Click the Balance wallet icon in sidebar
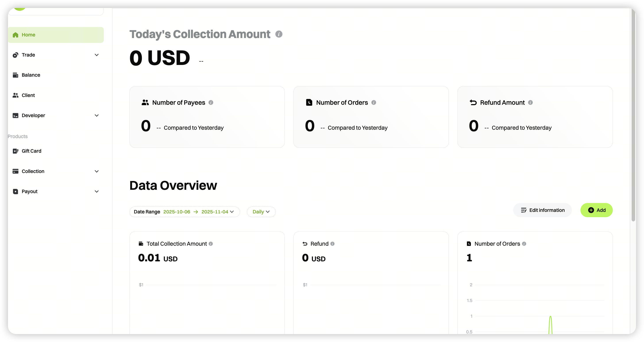Screen dimensions: 644x342 (15, 75)
